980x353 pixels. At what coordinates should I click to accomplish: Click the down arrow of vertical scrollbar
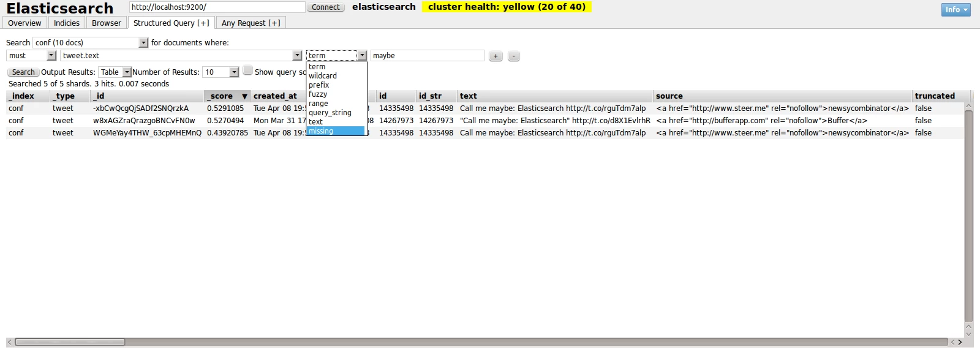968,334
